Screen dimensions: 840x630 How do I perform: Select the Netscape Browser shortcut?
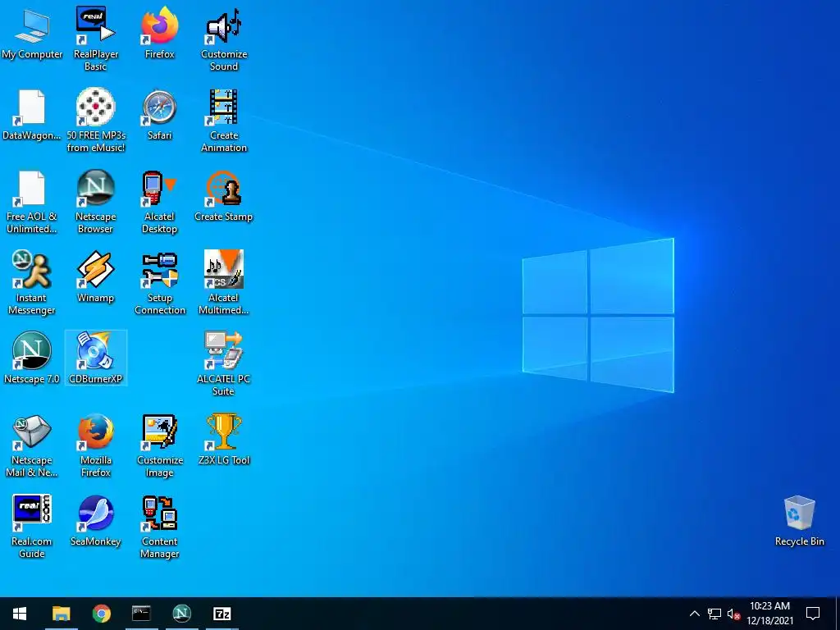click(x=95, y=202)
